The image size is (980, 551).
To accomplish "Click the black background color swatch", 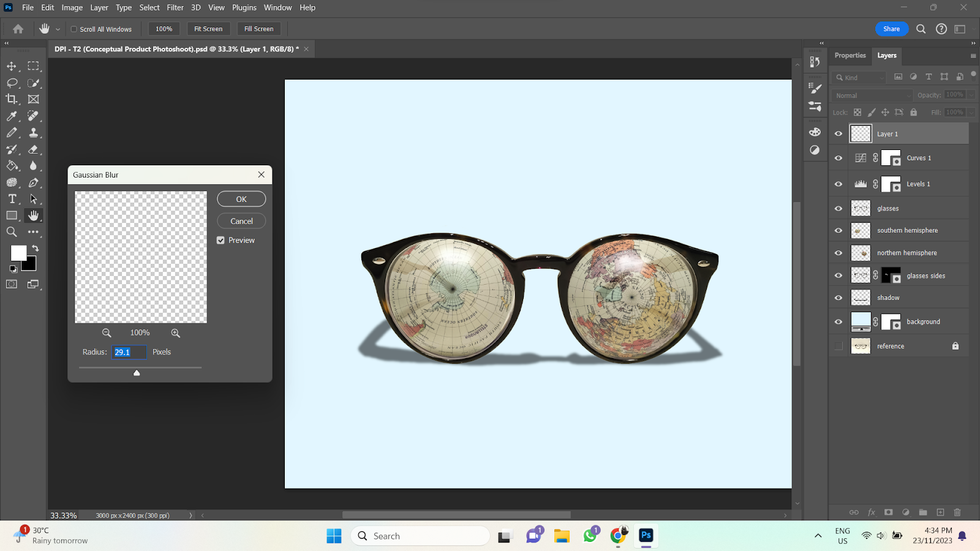I will point(31,264).
